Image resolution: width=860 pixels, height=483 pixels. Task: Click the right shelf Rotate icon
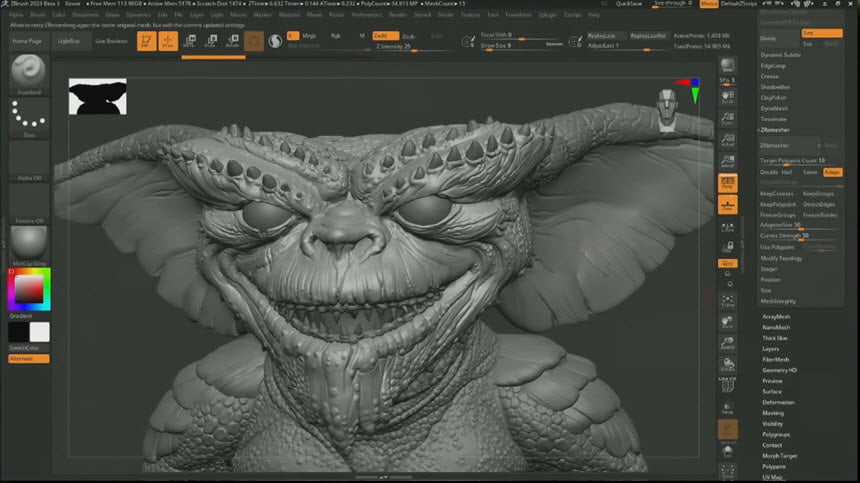pyautogui.click(x=727, y=365)
